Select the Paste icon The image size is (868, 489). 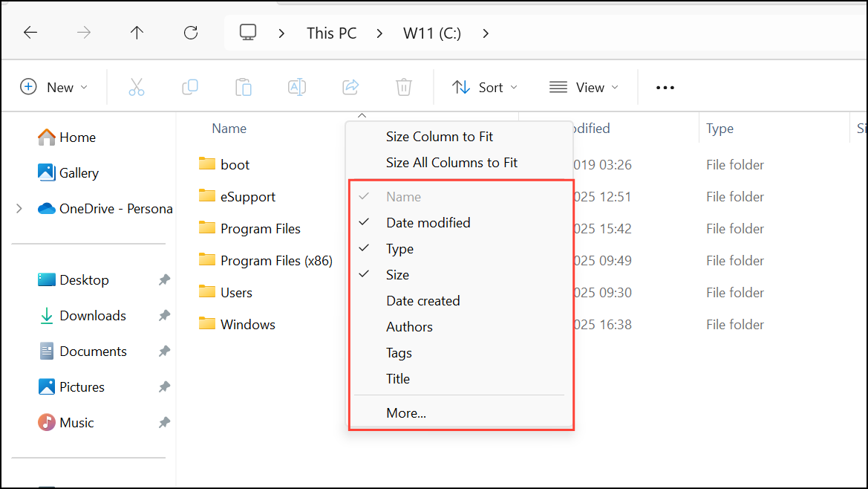point(244,87)
